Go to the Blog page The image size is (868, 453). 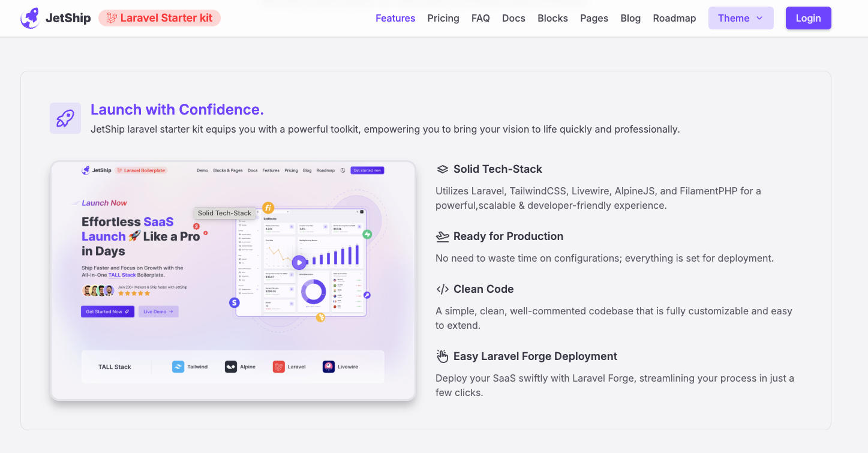pyautogui.click(x=630, y=18)
